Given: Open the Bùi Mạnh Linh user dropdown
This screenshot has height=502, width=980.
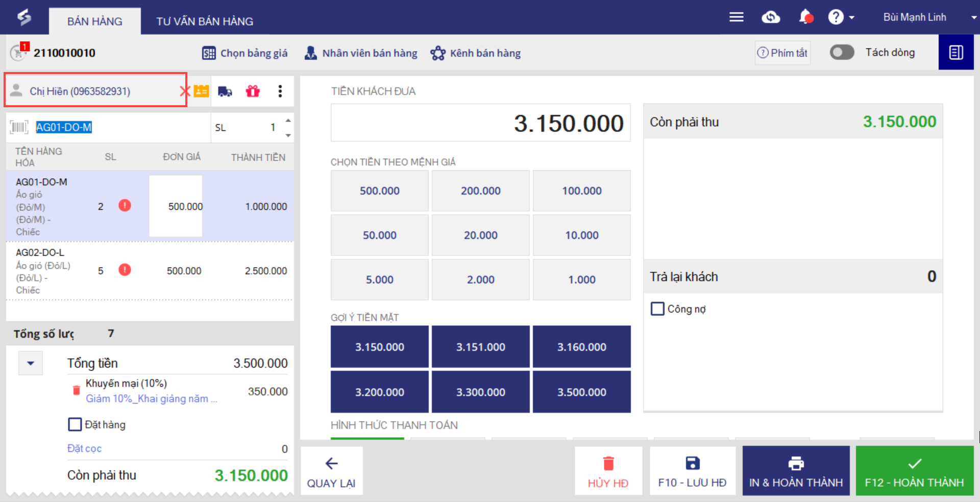Looking at the screenshot, I should pos(929,17).
